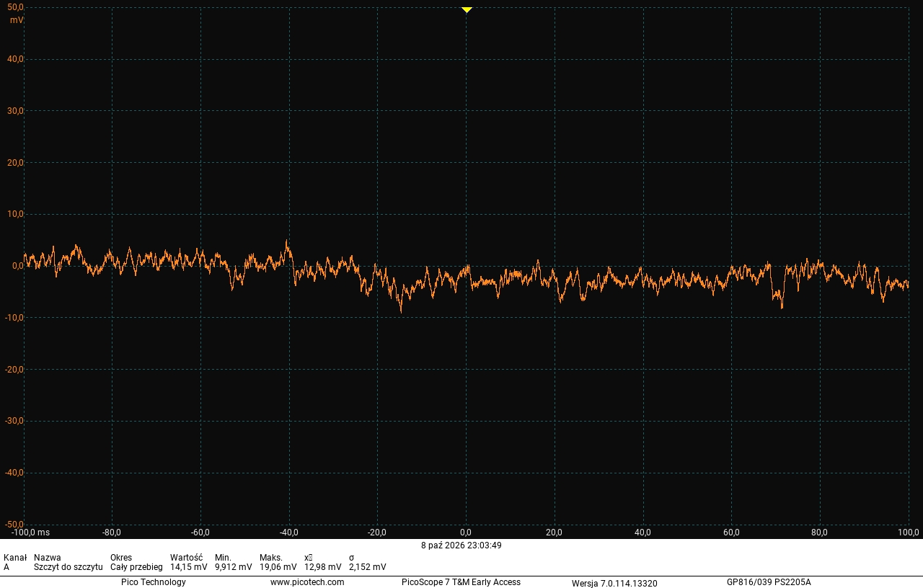
Task: Click the Cały przebieg period cell
Action: [x=136, y=567]
